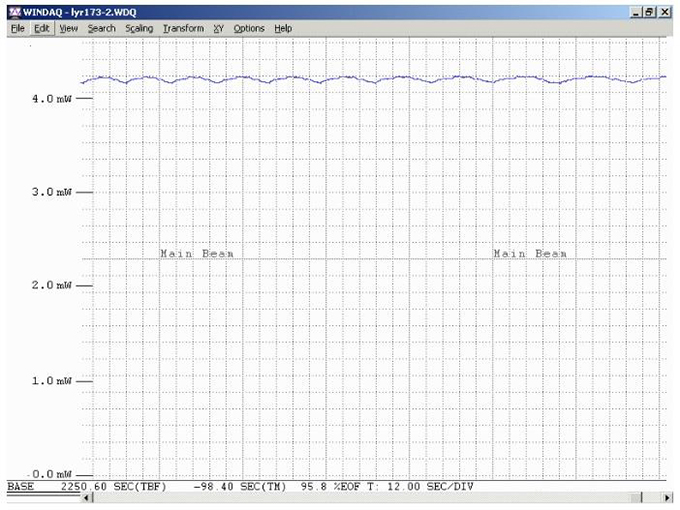
Task: Click the right 'Main Beam' event marker label
Action: tap(530, 253)
